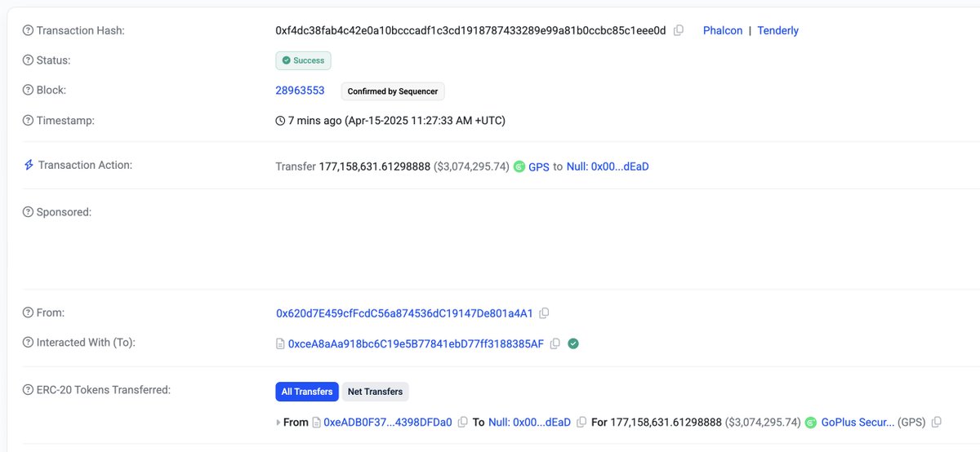
Task: Click the lightning icon beside Transaction Action
Action: pyautogui.click(x=29, y=165)
